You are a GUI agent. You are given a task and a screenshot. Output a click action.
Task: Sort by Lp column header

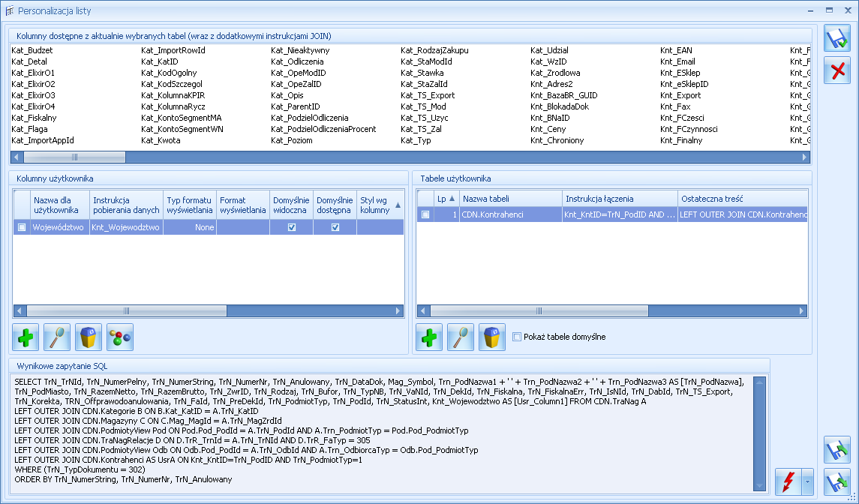tap(446, 199)
